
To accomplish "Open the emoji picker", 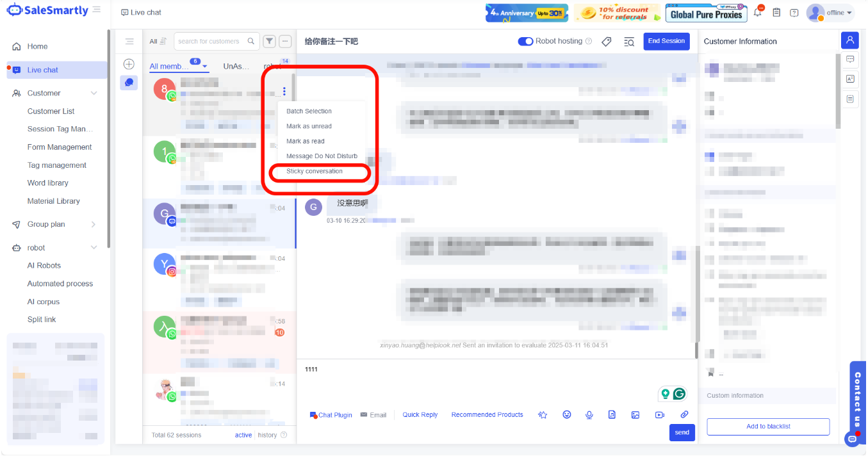I will 567,414.
